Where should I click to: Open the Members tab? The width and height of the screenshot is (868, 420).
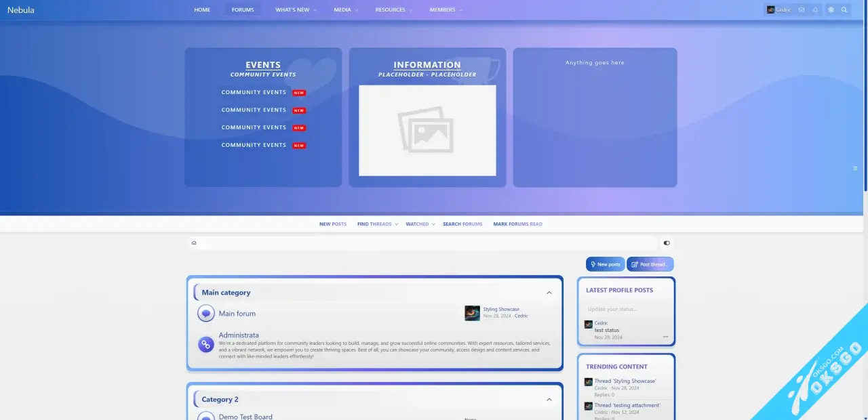pyautogui.click(x=442, y=9)
